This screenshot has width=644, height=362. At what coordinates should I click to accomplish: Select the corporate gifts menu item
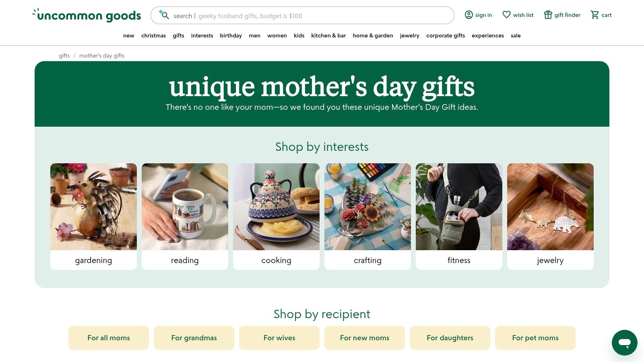(x=446, y=35)
